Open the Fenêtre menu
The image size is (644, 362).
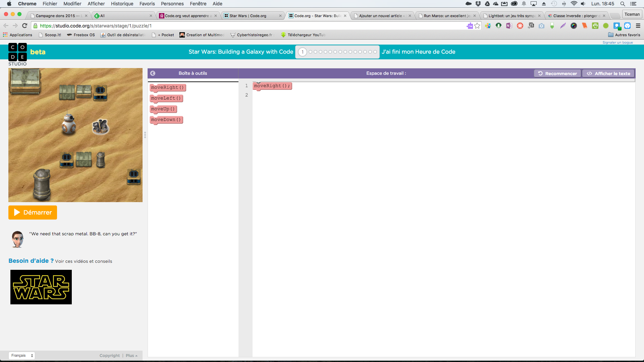click(198, 4)
